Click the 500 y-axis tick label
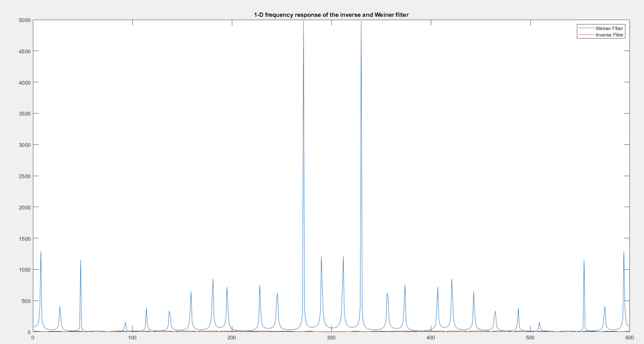The width and height of the screenshot is (644, 344). click(x=26, y=301)
